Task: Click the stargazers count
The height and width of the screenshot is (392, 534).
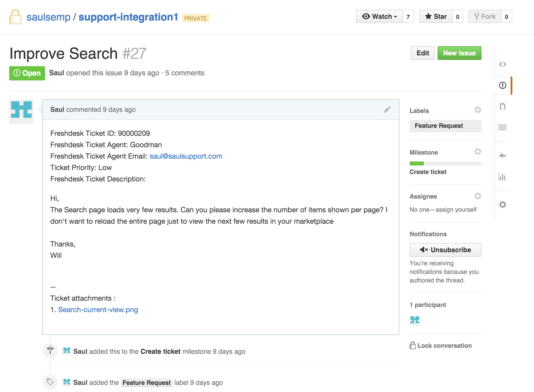Action: click(458, 17)
